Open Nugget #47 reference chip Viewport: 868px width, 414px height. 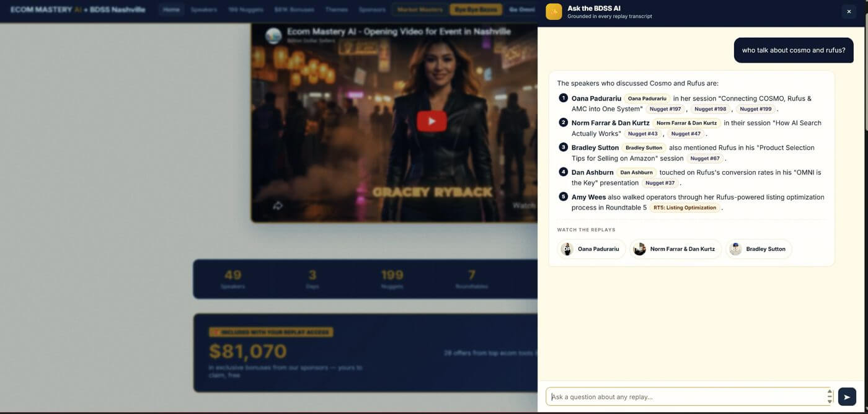coord(686,134)
